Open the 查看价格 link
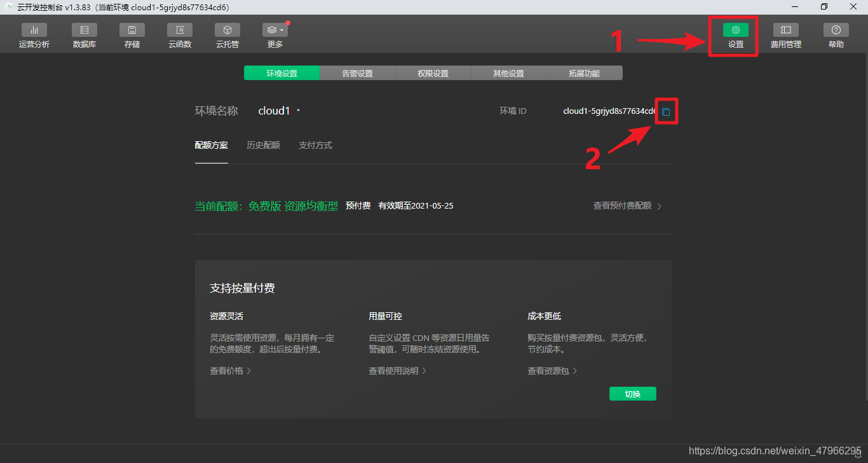Image resolution: width=868 pixels, height=463 pixels. (x=231, y=371)
